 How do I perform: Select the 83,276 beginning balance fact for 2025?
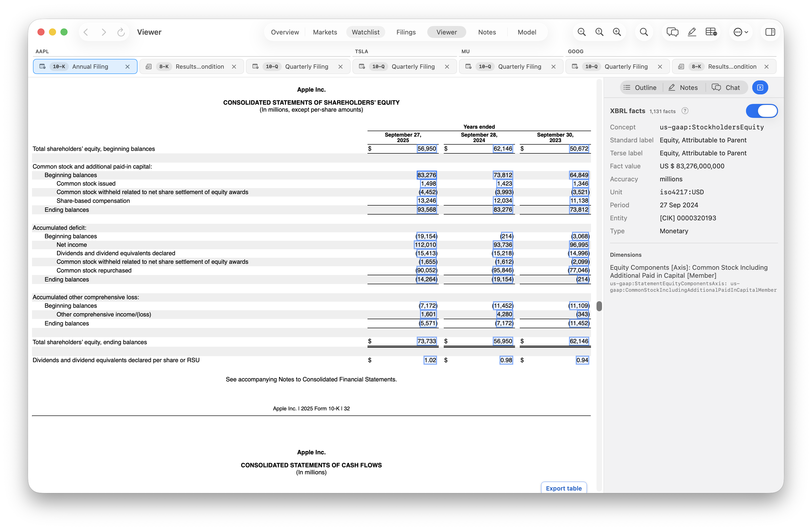(x=426, y=175)
